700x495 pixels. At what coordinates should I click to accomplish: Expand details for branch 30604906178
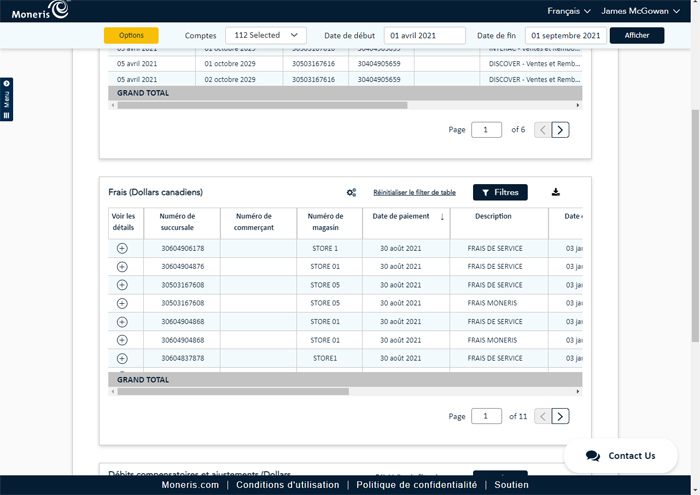click(x=122, y=248)
